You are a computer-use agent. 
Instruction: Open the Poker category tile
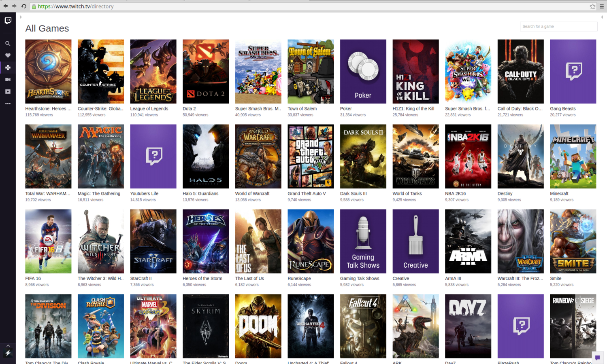tap(363, 72)
